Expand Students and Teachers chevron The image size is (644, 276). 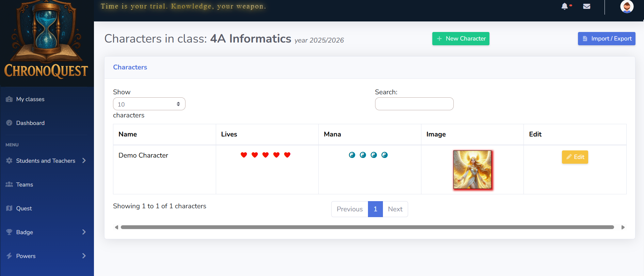[84, 161]
